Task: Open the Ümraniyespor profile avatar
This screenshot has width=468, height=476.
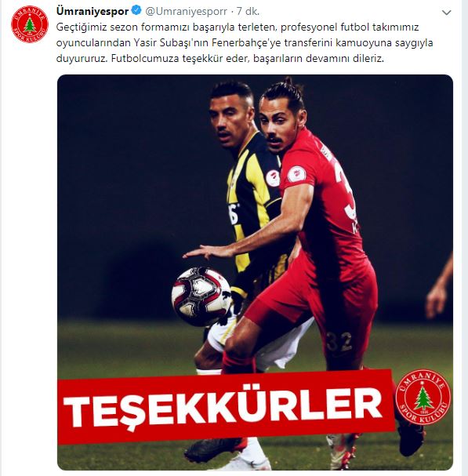Action: tap(30, 24)
